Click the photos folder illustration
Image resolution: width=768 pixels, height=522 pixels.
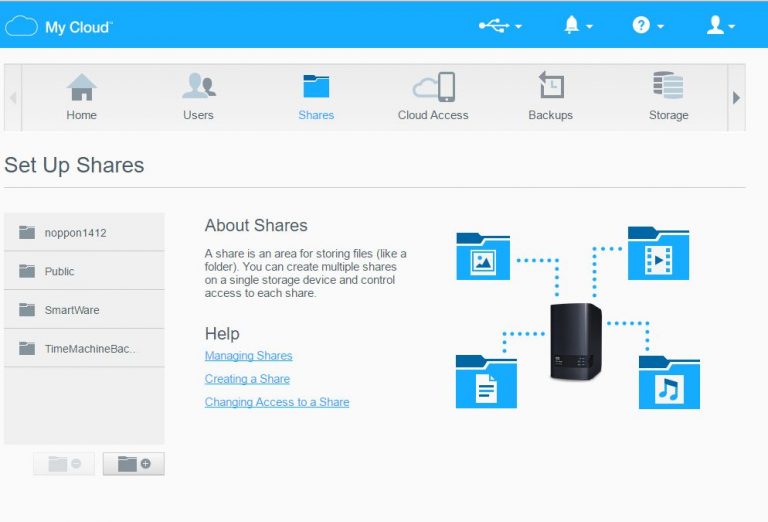[483, 256]
